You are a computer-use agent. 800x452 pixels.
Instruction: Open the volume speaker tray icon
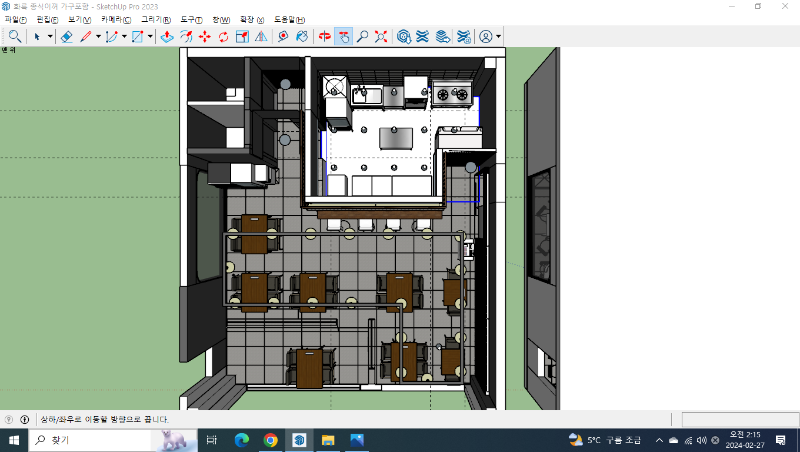702,440
